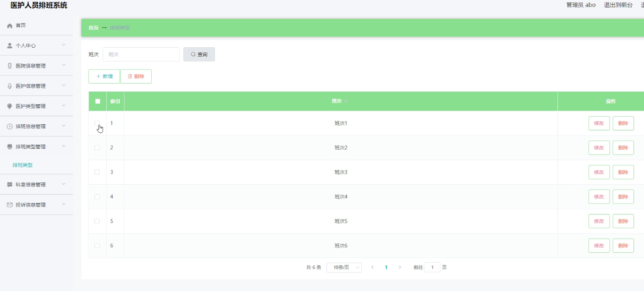Click 修改 button for 班次3 row
Image resolution: width=644 pixels, height=291 pixels.
coord(599,172)
